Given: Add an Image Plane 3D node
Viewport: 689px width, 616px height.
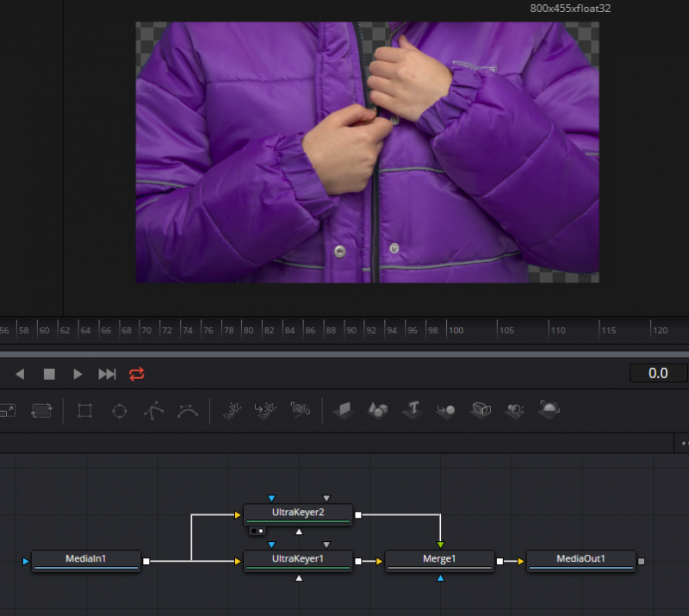Looking at the screenshot, I should (344, 411).
